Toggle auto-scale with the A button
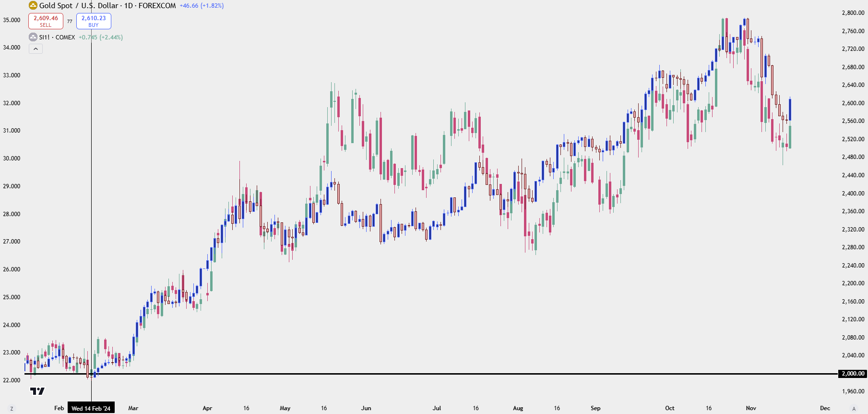Screen dimensions: 868x414 pyautogui.click(x=854, y=409)
